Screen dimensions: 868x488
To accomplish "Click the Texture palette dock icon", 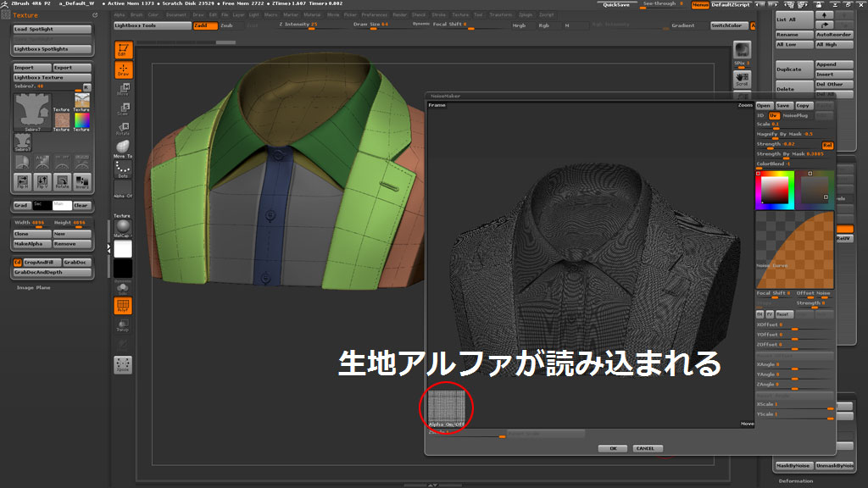I will pos(95,15).
